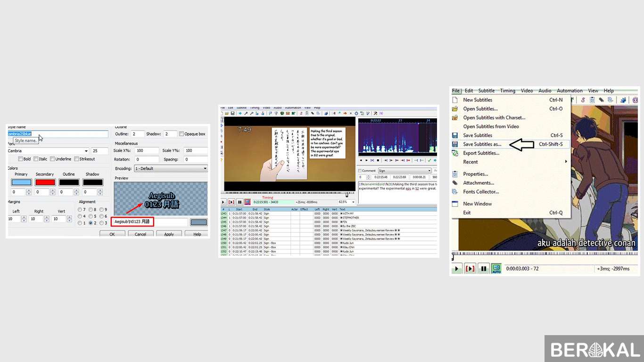Tick the Comment checkbox in middle window
Screen dimensions: 644x362
click(360, 171)
